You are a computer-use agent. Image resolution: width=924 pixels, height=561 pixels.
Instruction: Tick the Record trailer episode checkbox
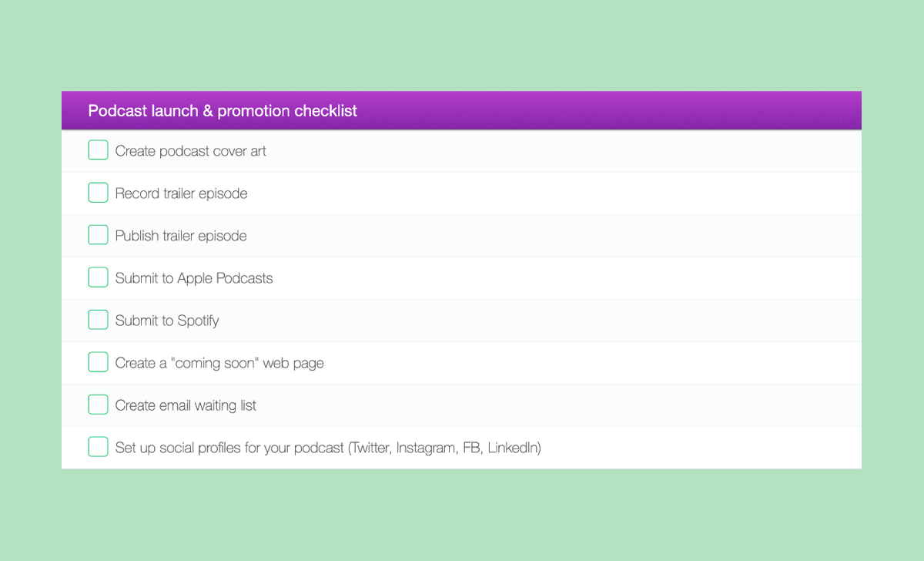coord(98,193)
